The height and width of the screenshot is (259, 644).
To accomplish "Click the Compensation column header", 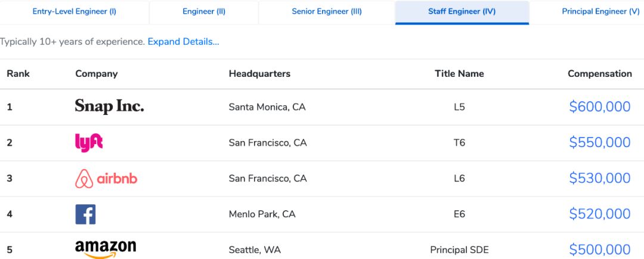I will [599, 74].
